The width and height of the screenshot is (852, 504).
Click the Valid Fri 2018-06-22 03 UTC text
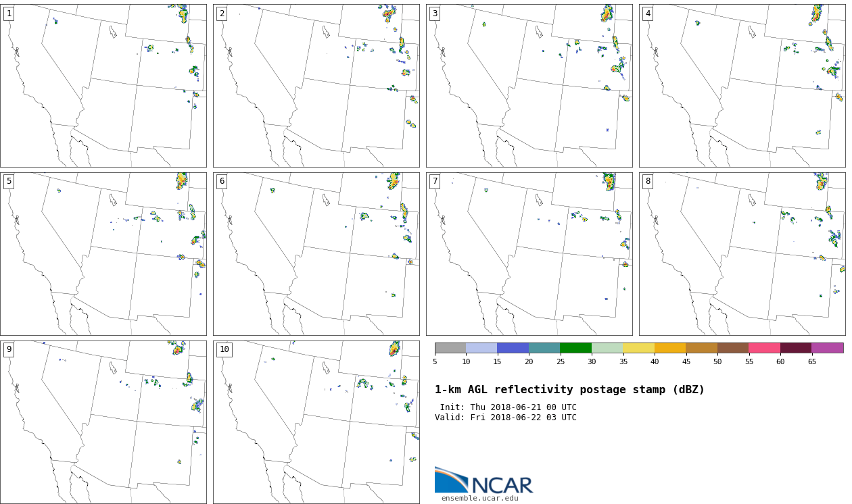pyautogui.click(x=506, y=418)
